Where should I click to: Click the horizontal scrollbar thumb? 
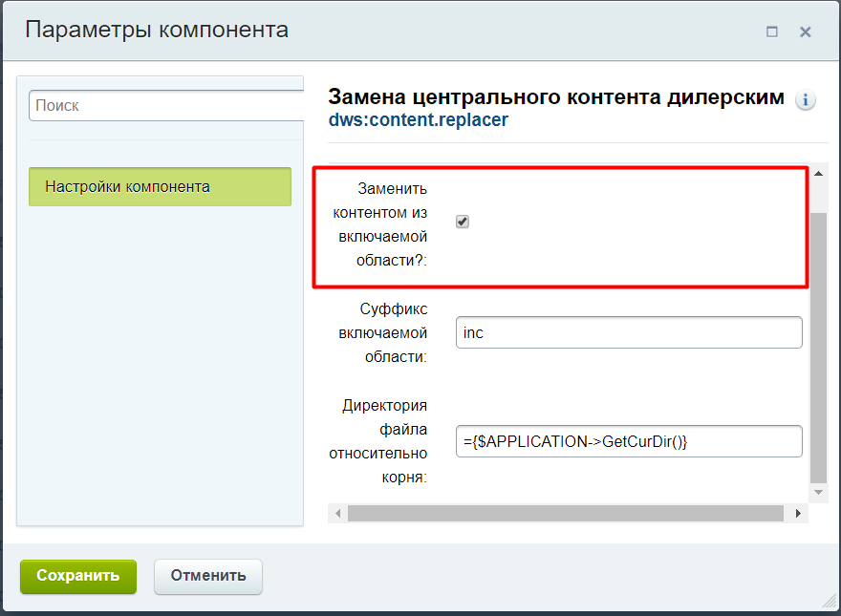(x=564, y=514)
